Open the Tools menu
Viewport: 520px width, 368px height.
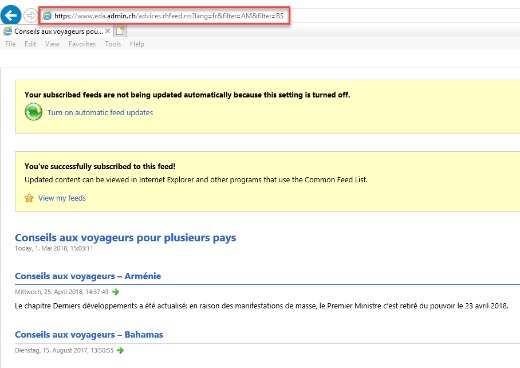click(113, 44)
